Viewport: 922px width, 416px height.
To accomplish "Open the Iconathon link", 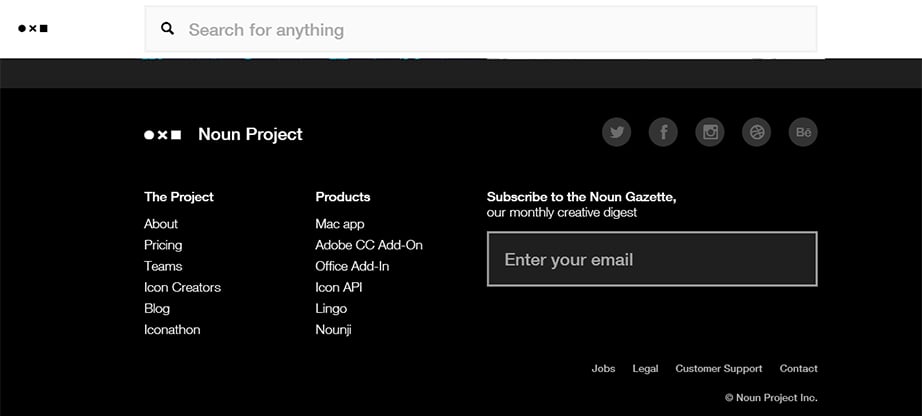I will [172, 330].
